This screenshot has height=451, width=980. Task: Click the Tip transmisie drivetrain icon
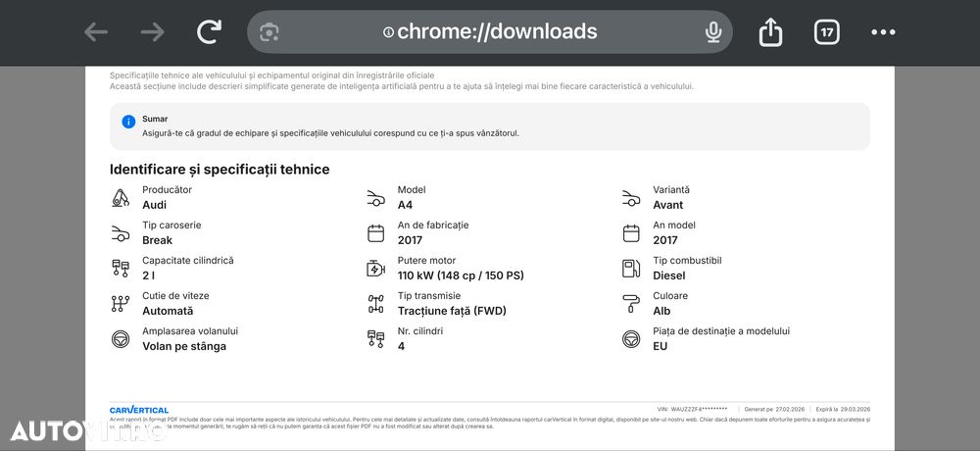(375, 303)
